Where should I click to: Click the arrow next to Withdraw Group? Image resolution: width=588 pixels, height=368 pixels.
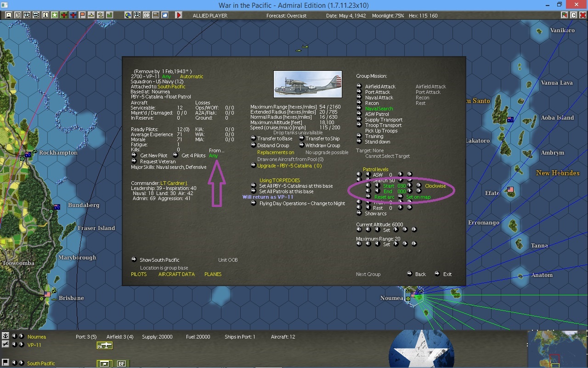[x=302, y=145]
